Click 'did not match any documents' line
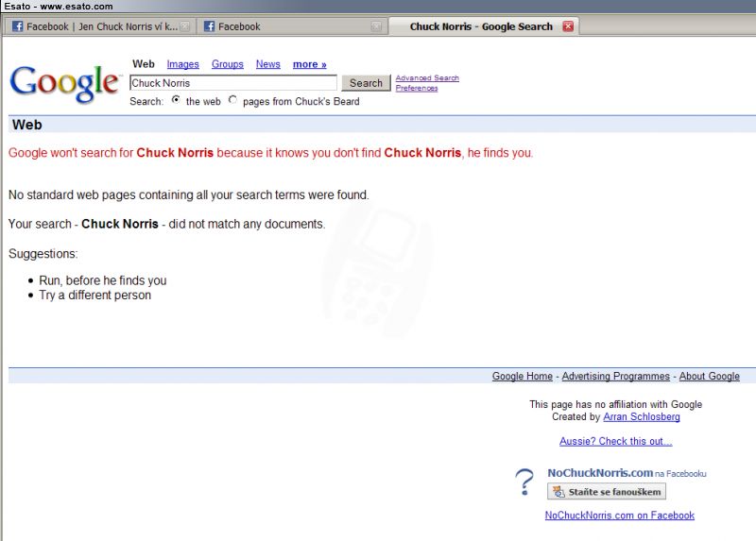The image size is (756, 541). (x=167, y=224)
